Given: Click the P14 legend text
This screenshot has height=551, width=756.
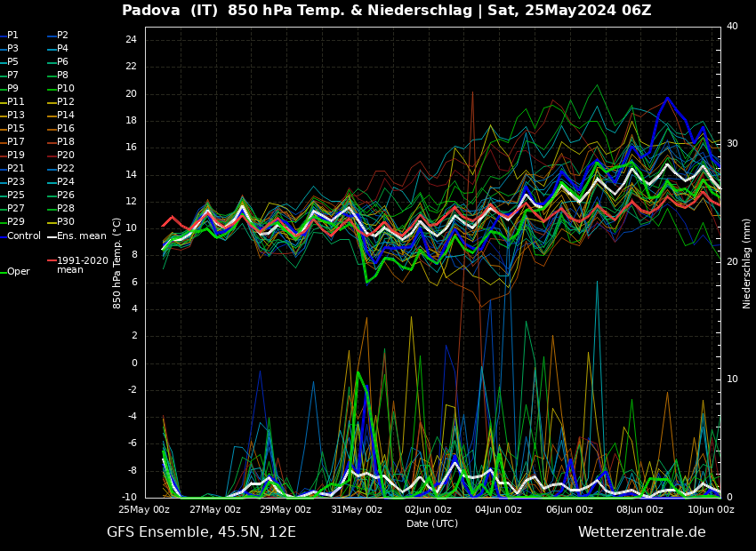Looking at the screenshot, I should point(66,116).
